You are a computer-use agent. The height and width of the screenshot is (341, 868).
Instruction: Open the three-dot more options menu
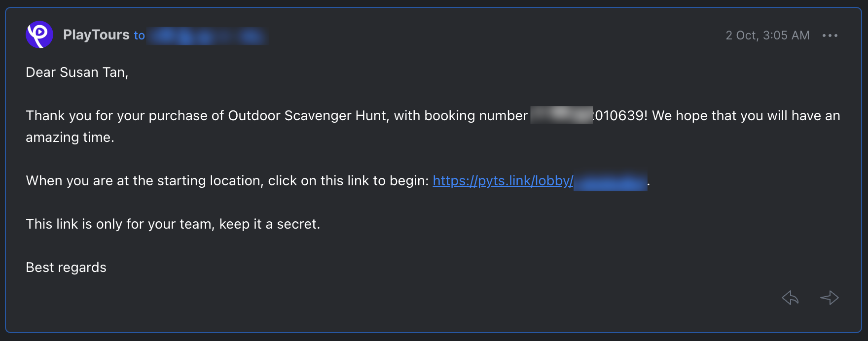pos(830,35)
